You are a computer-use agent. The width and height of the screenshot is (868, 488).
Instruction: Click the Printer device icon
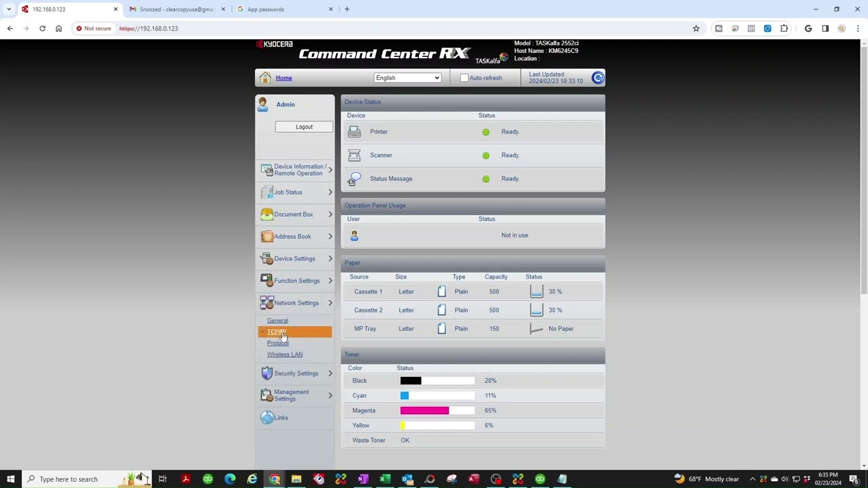pos(354,131)
